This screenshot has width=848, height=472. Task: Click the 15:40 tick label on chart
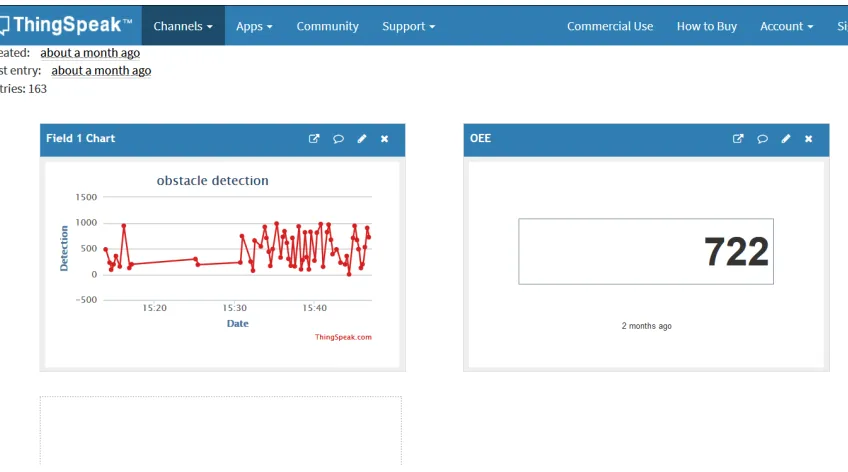[314, 308]
